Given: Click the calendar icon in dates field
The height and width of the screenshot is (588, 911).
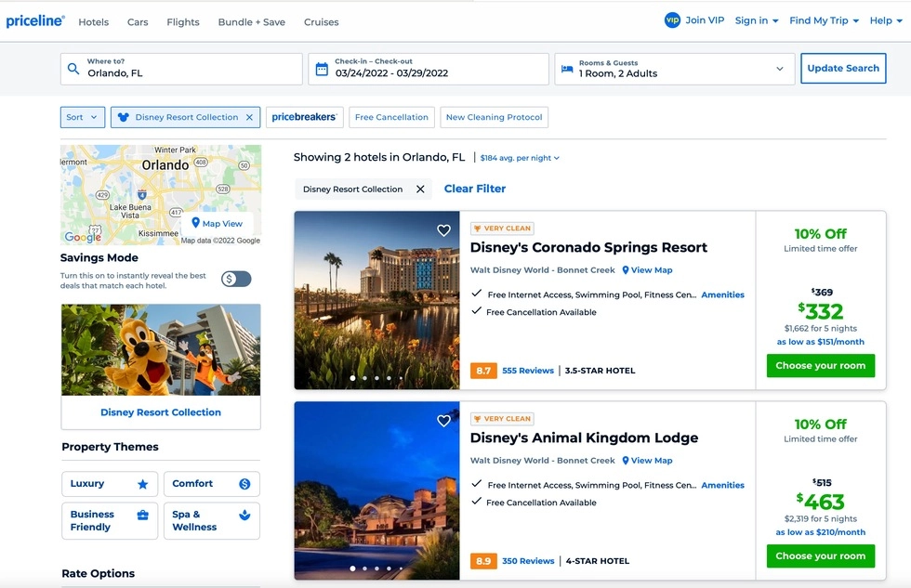Looking at the screenshot, I should pos(322,69).
